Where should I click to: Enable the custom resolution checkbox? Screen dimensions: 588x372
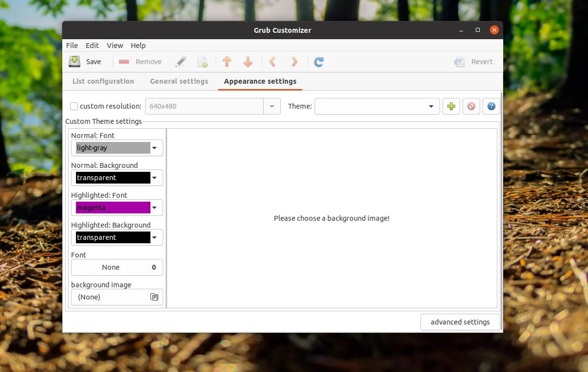[x=74, y=106]
